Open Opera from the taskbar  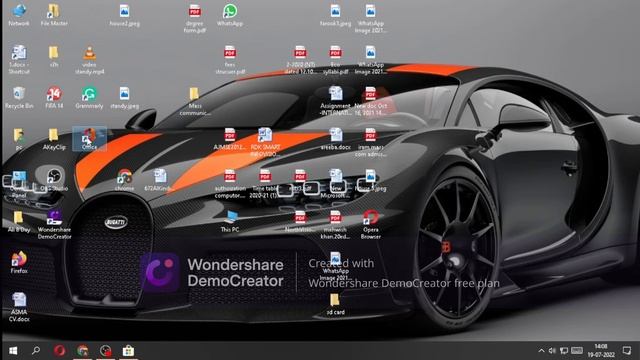tap(60, 351)
